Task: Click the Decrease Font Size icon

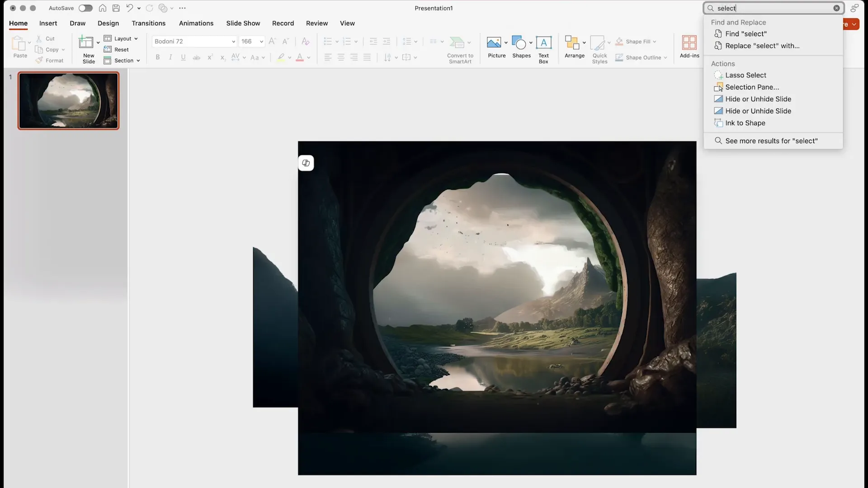Action: [x=286, y=41]
